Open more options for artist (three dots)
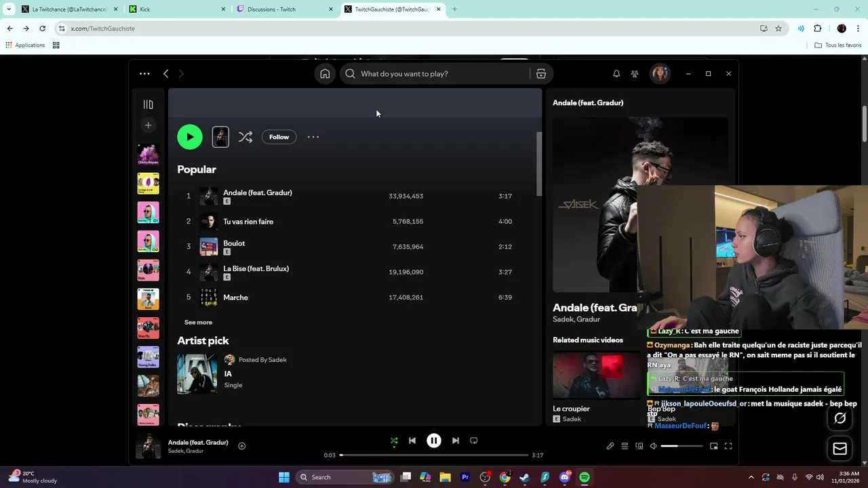Viewport: 868px width, 488px height. point(313,137)
